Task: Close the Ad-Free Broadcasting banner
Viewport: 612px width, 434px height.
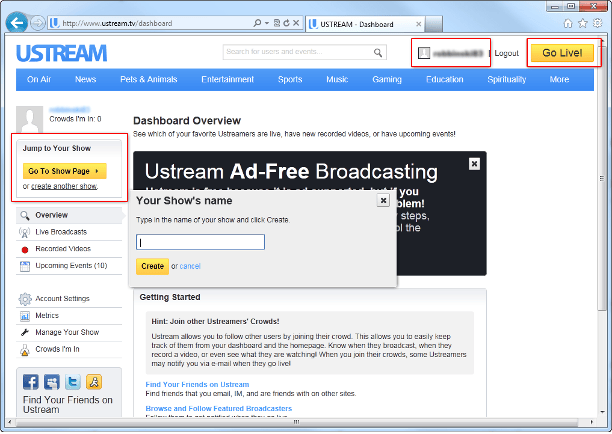Action: [474, 164]
